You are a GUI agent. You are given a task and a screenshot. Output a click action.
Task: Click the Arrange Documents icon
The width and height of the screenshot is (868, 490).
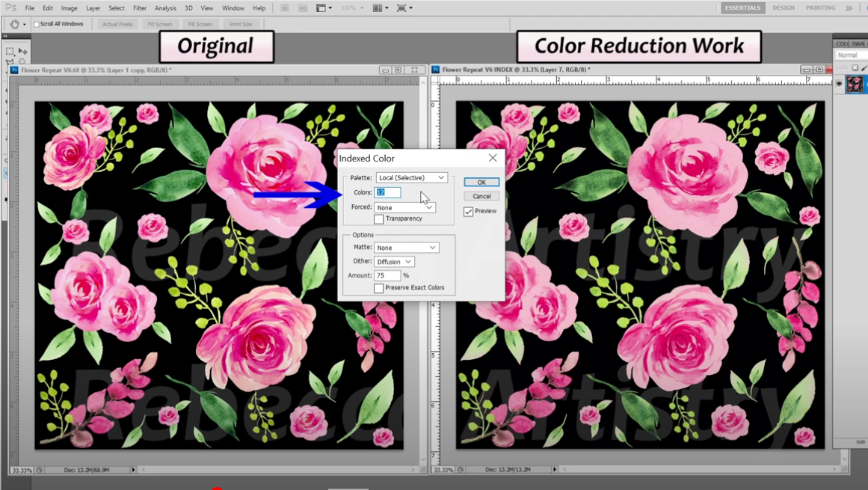click(376, 7)
